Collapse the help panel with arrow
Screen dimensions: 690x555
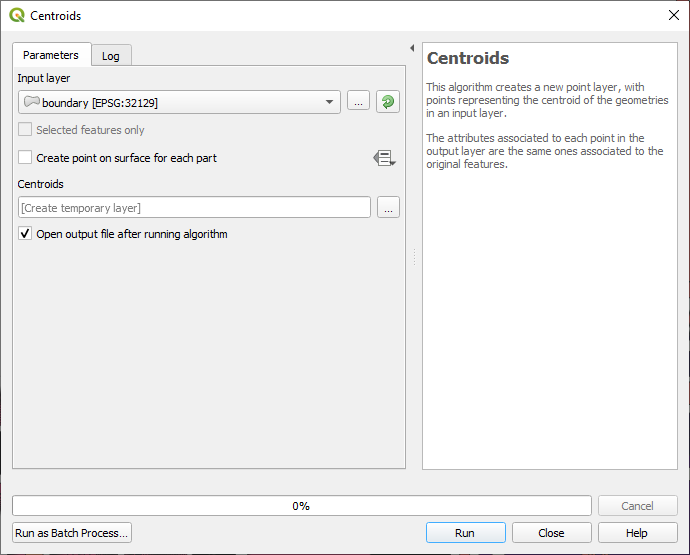412,48
